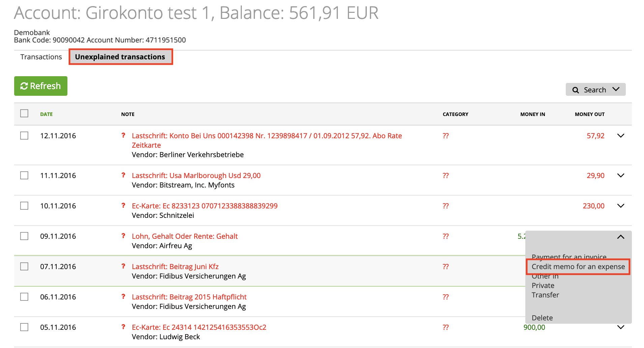Tick the select-all checkbox in table header

coord(24,113)
